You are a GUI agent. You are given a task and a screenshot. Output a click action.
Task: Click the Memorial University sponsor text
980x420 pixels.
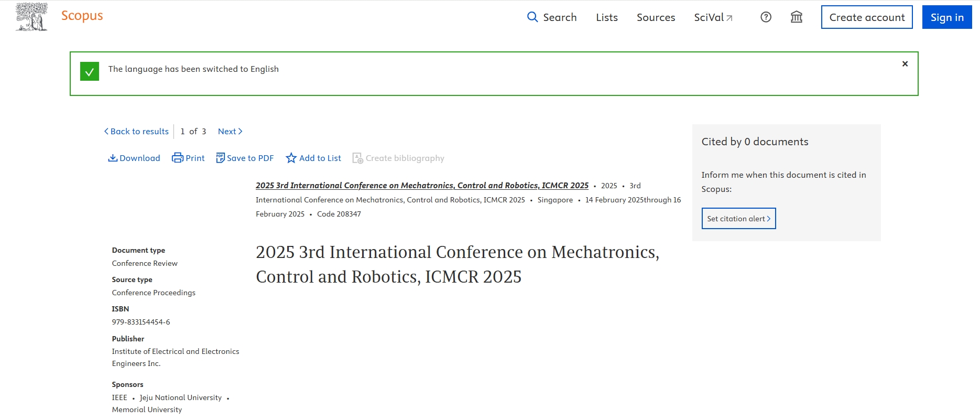[147, 410]
